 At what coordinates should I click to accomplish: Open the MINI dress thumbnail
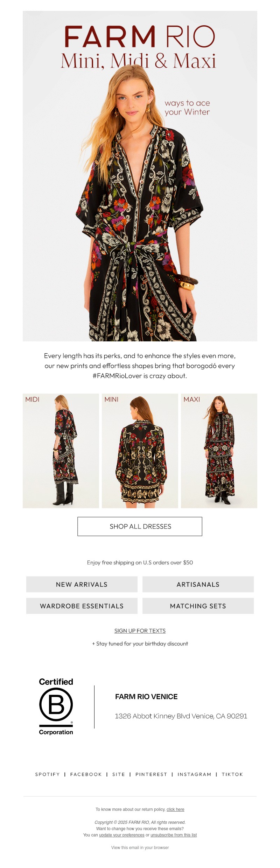[x=140, y=451]
